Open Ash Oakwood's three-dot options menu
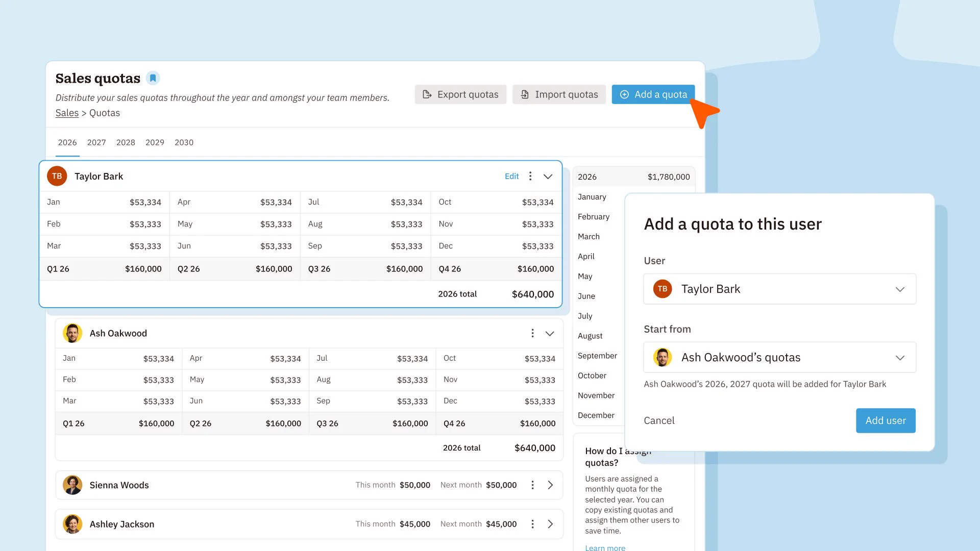 [x=532, y=333]
